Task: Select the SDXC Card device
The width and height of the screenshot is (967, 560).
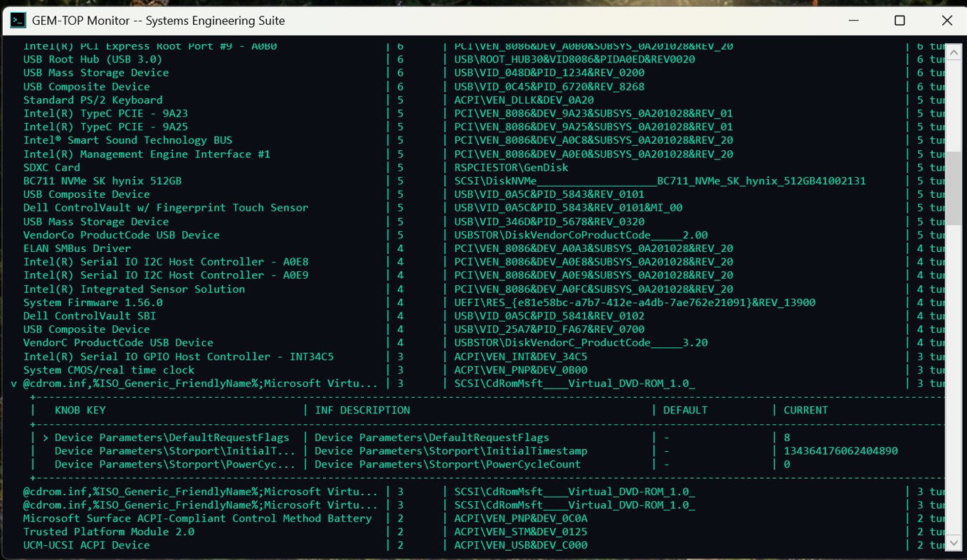Action: pos(51,168)
